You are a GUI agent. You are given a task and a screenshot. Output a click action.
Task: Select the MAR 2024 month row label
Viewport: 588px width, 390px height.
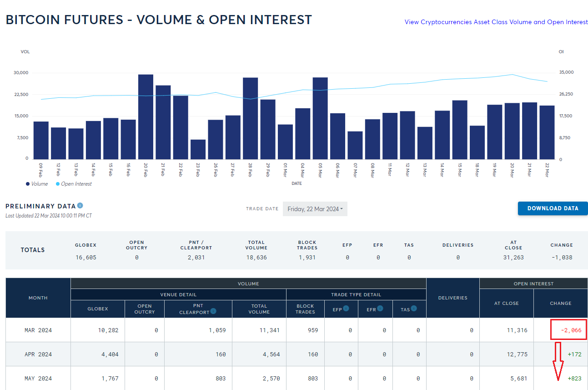[38, 330]
